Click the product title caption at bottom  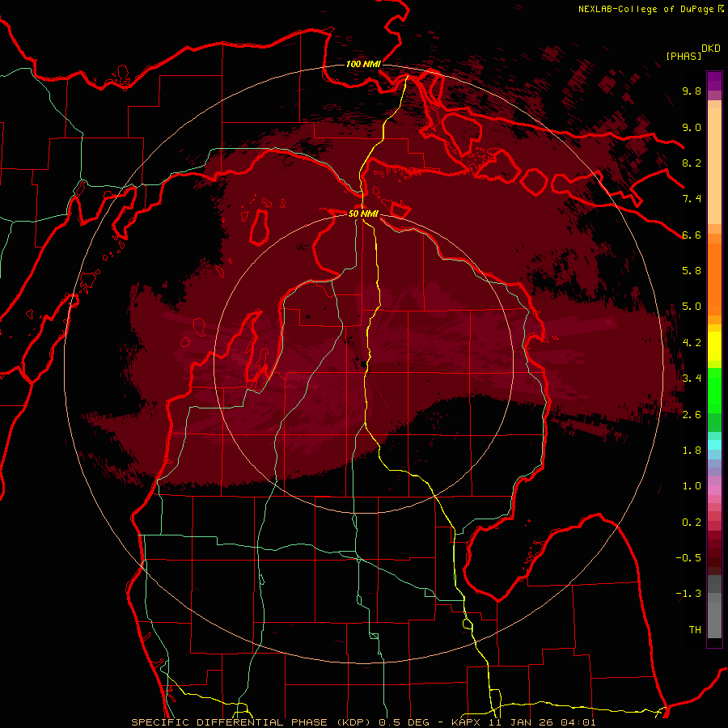363,722
